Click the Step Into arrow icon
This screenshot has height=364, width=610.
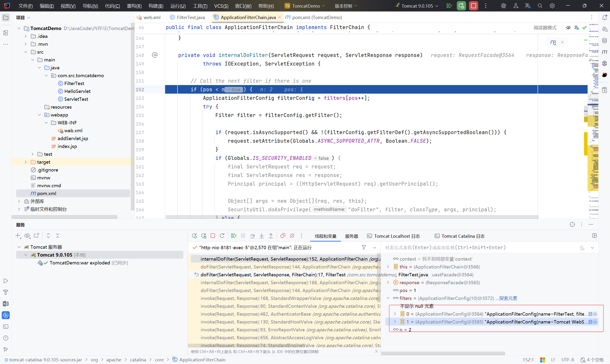262,236
